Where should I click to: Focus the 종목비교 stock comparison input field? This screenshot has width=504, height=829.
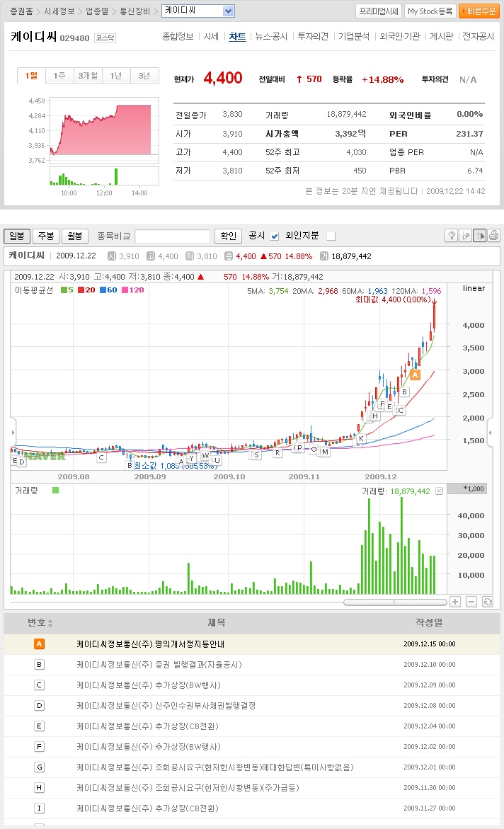[173, 236]
